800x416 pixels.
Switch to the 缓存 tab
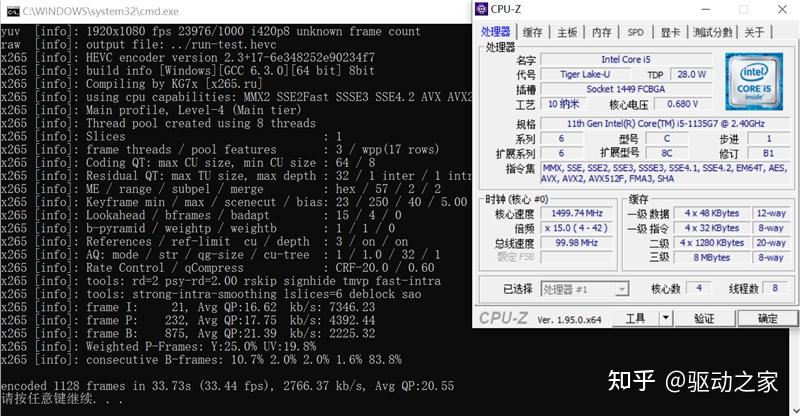pyautogui.click(x=533, y=33)
